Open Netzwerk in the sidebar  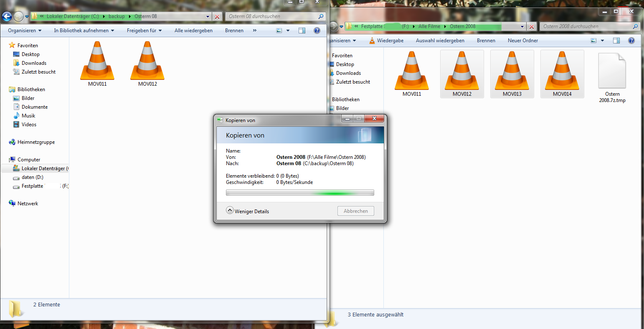click(28, 204)
